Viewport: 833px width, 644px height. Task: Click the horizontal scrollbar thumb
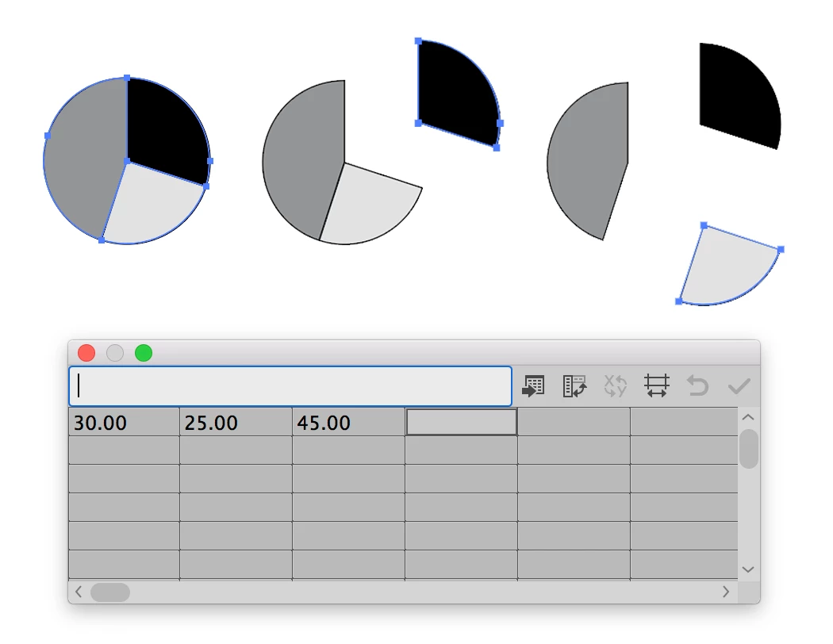click(x=110, y=592)
